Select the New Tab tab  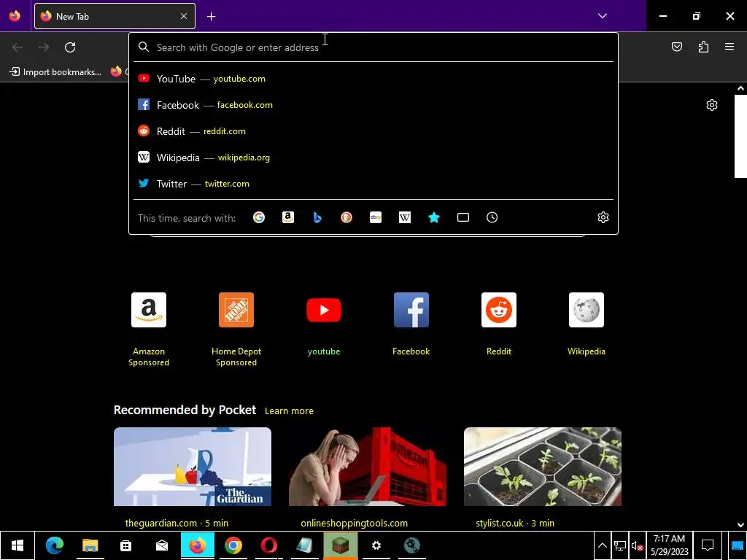pos(115,16)
